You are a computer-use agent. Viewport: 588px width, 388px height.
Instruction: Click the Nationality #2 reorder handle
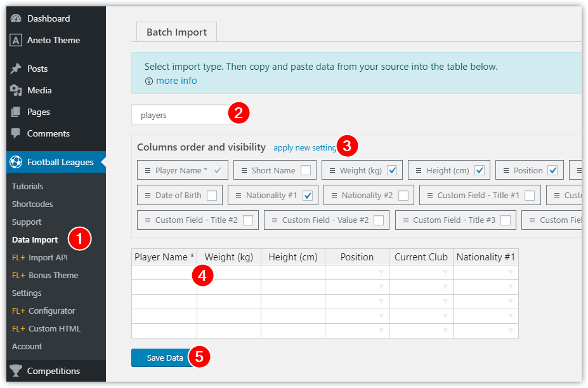click(x=334, y=196)
